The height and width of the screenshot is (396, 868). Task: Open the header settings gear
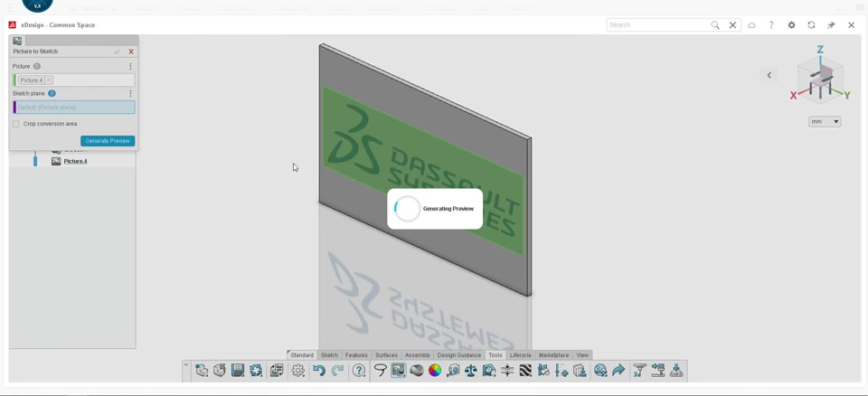coord(792,25)
